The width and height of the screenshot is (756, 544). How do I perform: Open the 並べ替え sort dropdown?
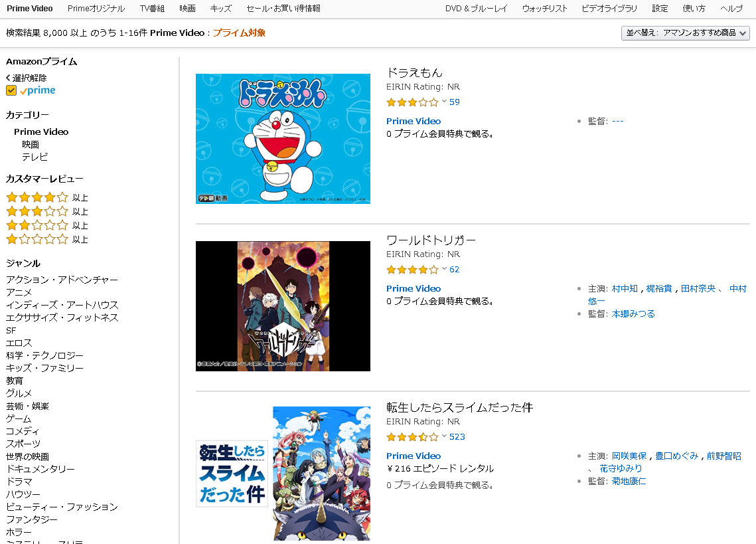(685, 33)
